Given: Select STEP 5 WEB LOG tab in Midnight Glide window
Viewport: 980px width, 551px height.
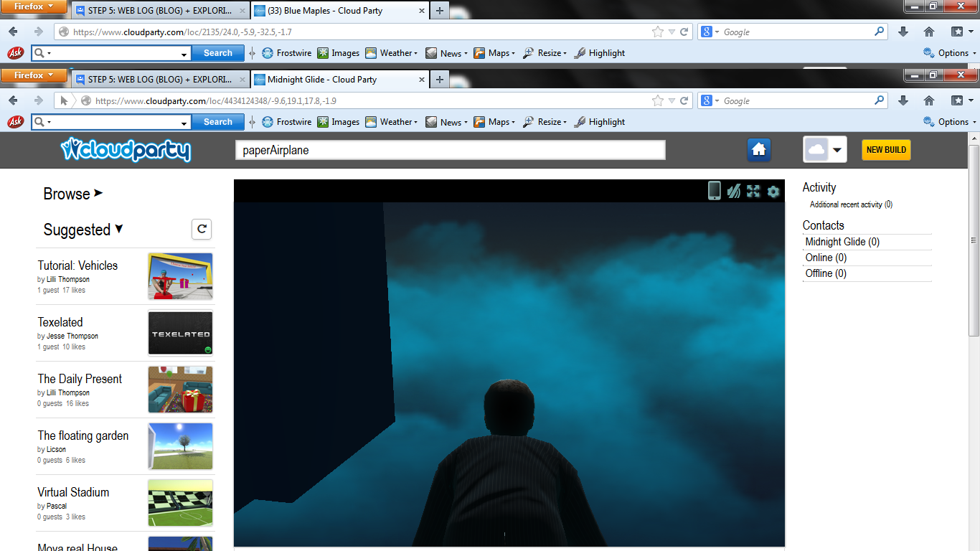Looking at the screenshot, I should click(x=159, y=80).
